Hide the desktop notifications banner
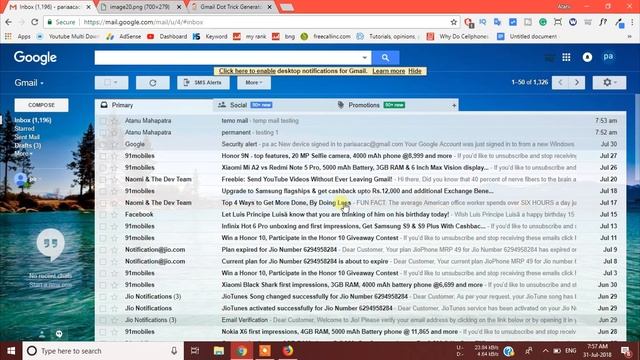 point(415,71)
